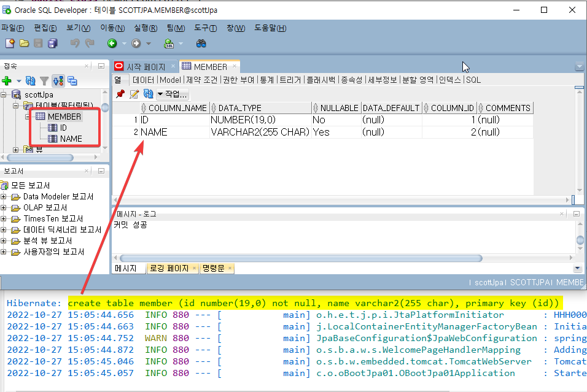This screenshot has width=587, height=392.
Task: Apply filter using funnel icon in connections
Action: tap(44, 80)
